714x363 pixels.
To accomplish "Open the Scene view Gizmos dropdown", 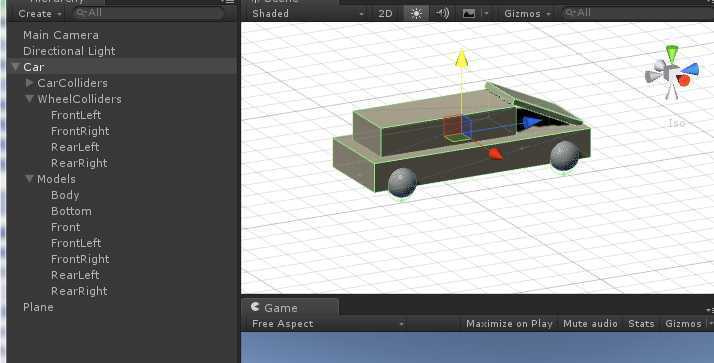I will point(527,13).
